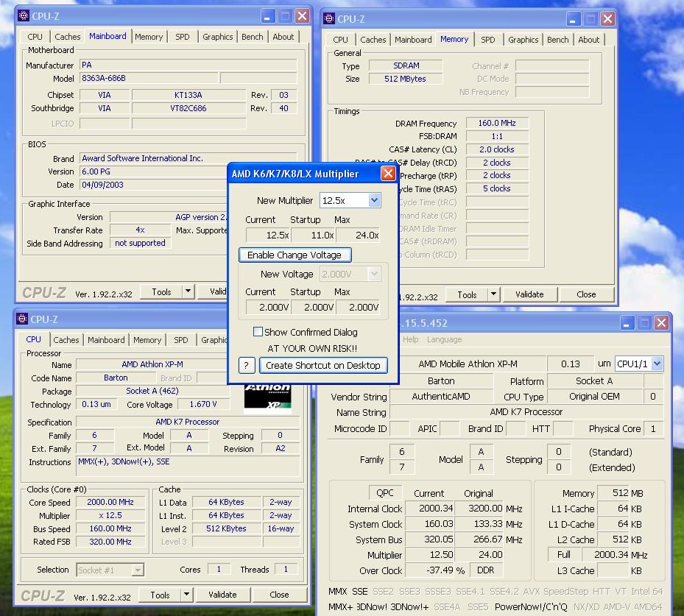The width and height of the screenshot is (684, 616).
Task: Click Create Shortcut on Desktop
Action: [x=323, y=365]
